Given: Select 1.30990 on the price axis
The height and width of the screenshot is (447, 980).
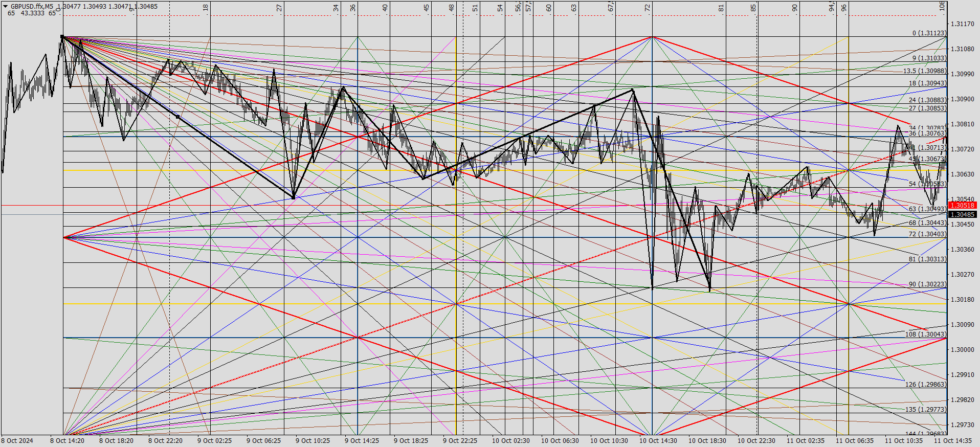Looking at the screenshot, I should 962,74.
